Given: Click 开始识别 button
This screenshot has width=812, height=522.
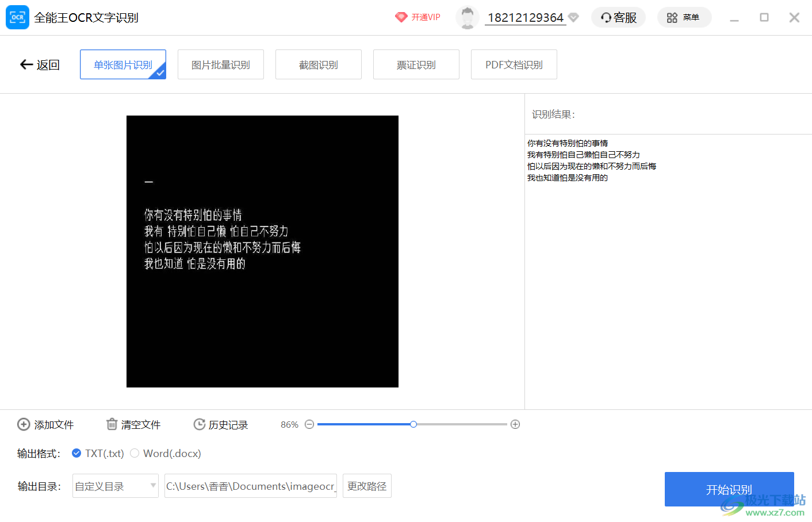Looking at the screenshot, I should (729, 489).
